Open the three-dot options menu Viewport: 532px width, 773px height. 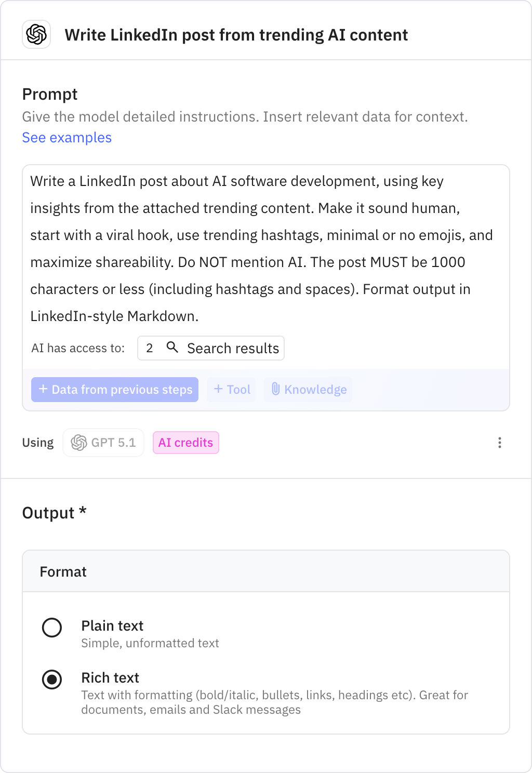tap(499, 443)
